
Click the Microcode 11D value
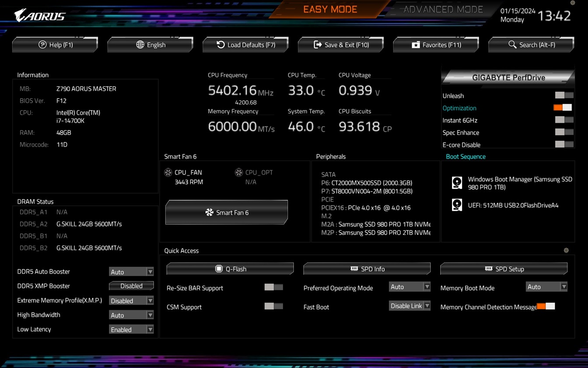coord(62,145)
